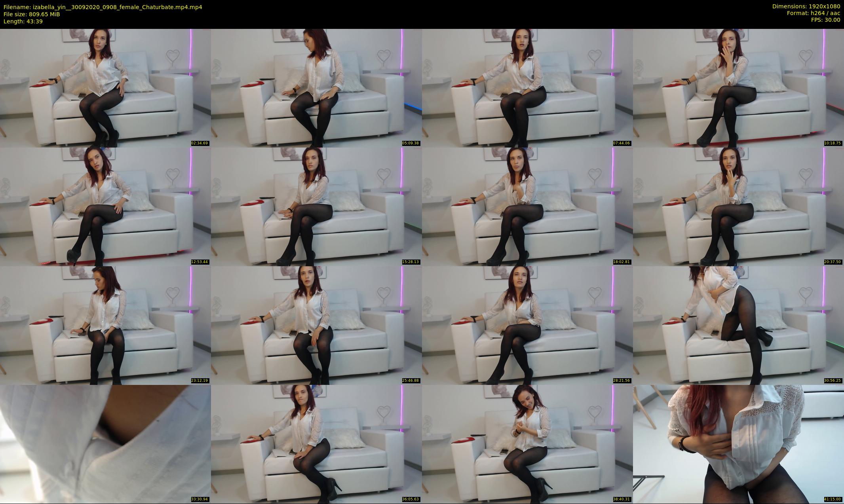Open the close-up frame at 33:30.94

point(105,444)
